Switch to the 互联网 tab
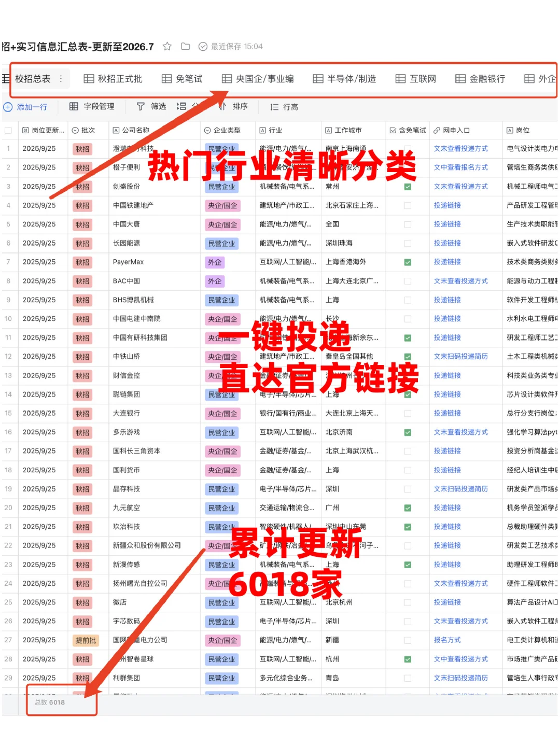The width and height of the screenshot is (560, 746). point(416,79)
